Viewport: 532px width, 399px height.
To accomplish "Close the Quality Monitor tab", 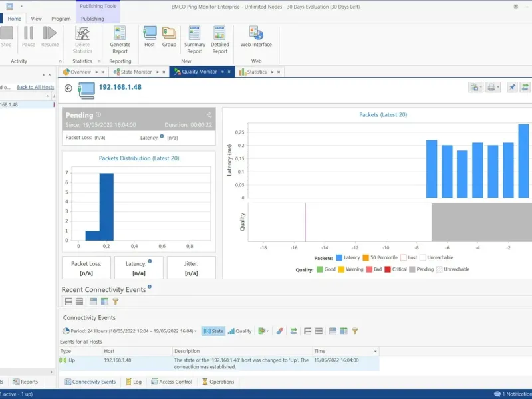I will tap(229, 72).
